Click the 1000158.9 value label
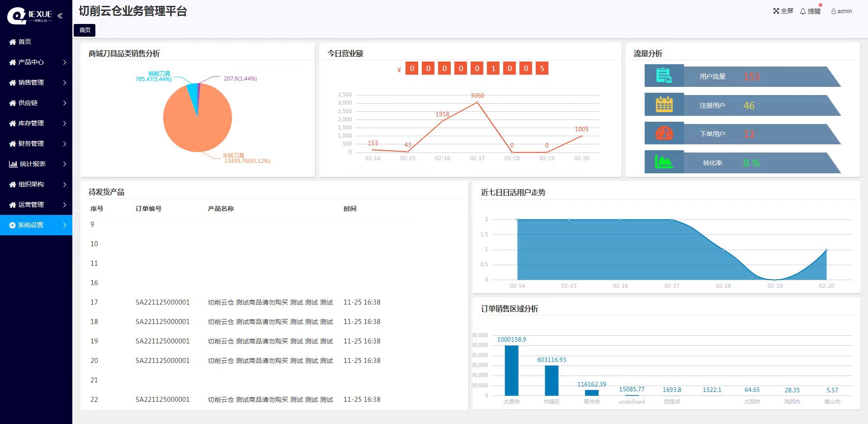868x424 pixels. click(x=511, y=339)
